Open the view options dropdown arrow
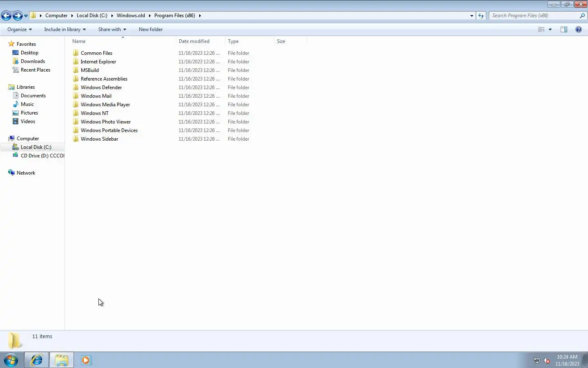The image size is (588, 368). 550,29
